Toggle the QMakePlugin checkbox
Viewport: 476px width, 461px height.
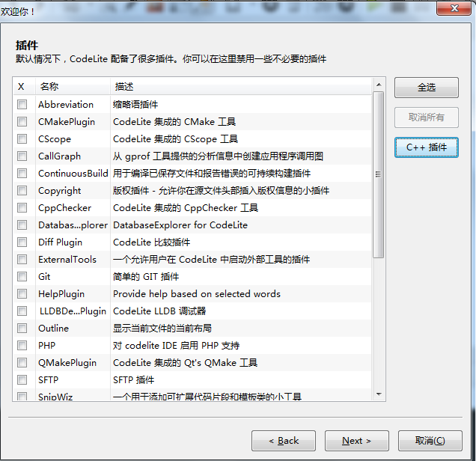[x=22, y=362]
